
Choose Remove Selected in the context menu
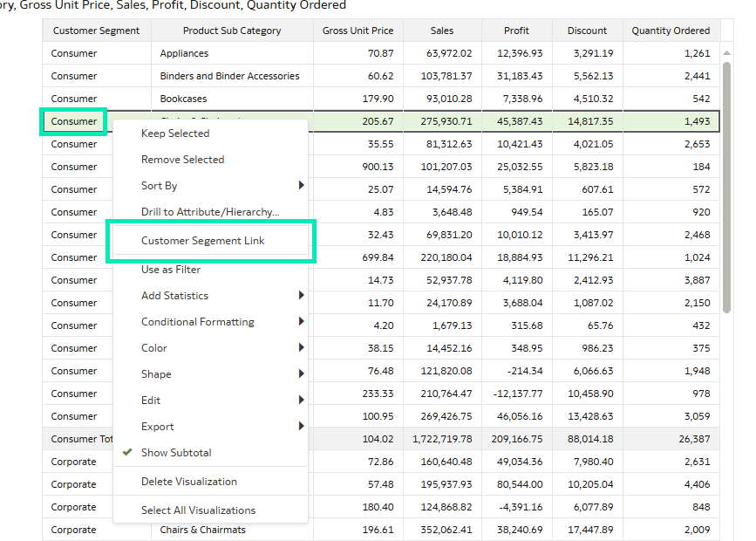point(210,160)
